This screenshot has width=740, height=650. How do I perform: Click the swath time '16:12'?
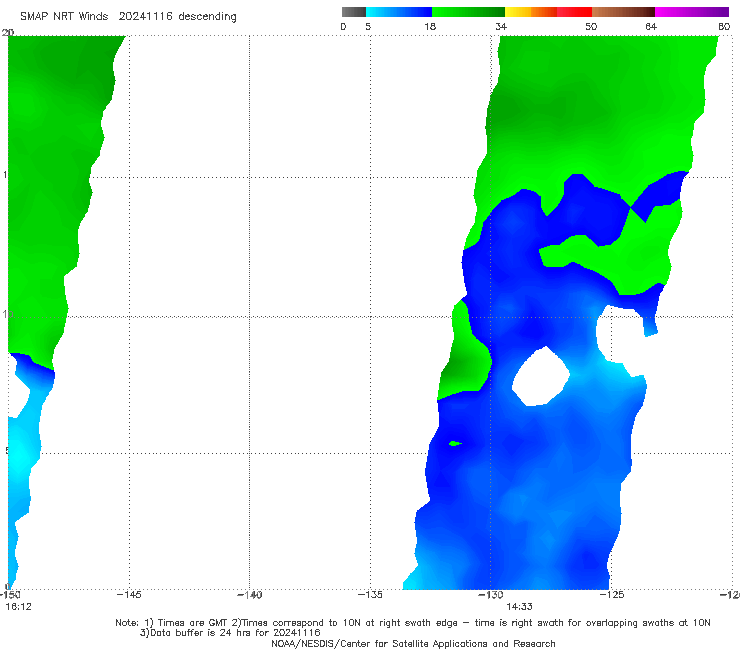18,607
